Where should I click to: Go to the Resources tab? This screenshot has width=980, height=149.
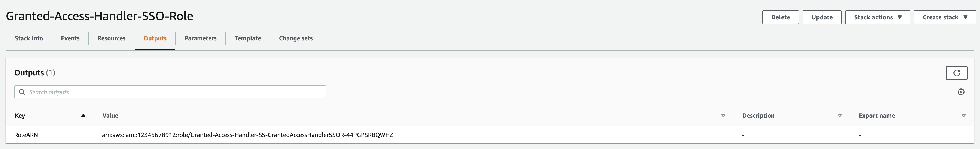(x=112, y=38)
